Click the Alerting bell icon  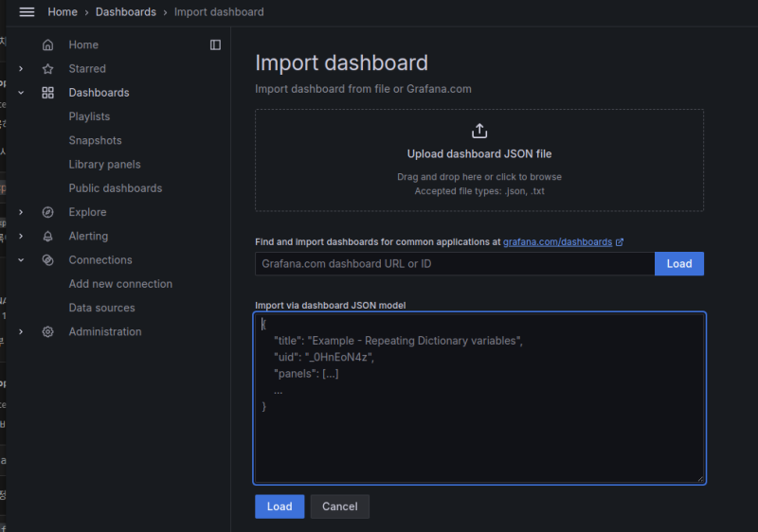(x=47, y=236)
